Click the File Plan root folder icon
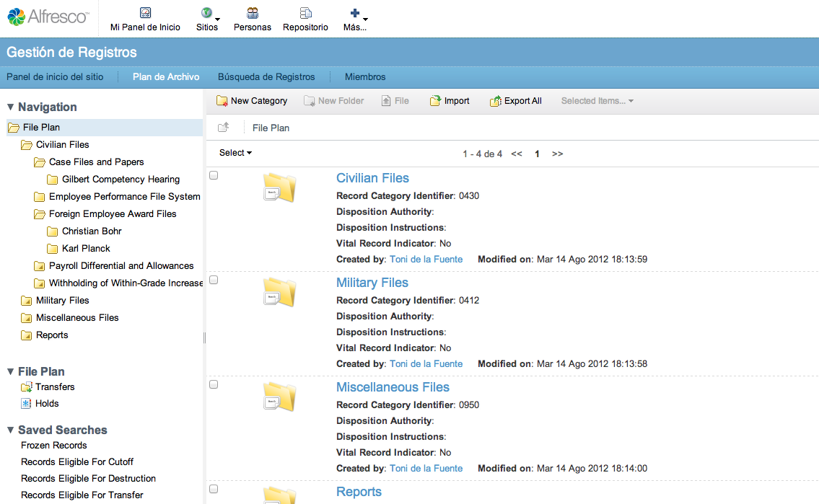Screen dimensions: 819x504 point(14,128)
